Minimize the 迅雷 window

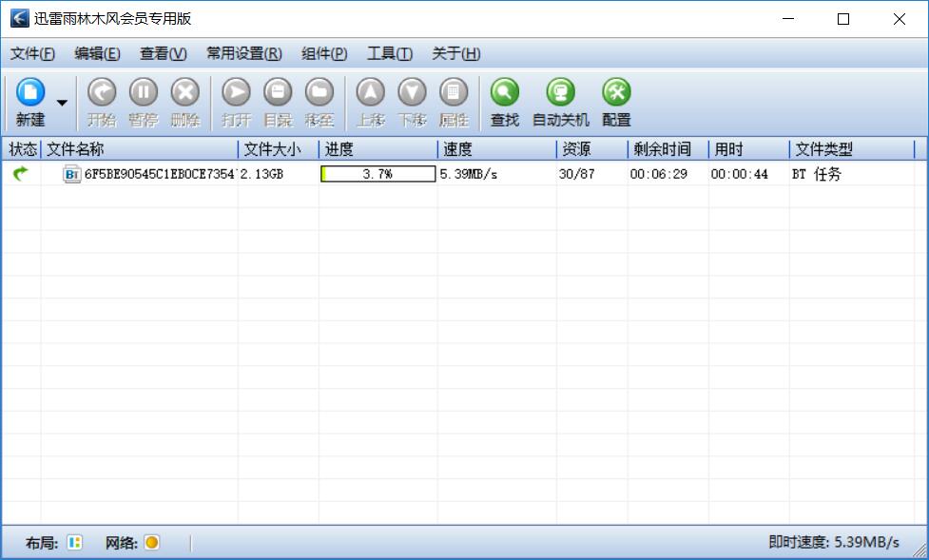click(x=788, y=19)
